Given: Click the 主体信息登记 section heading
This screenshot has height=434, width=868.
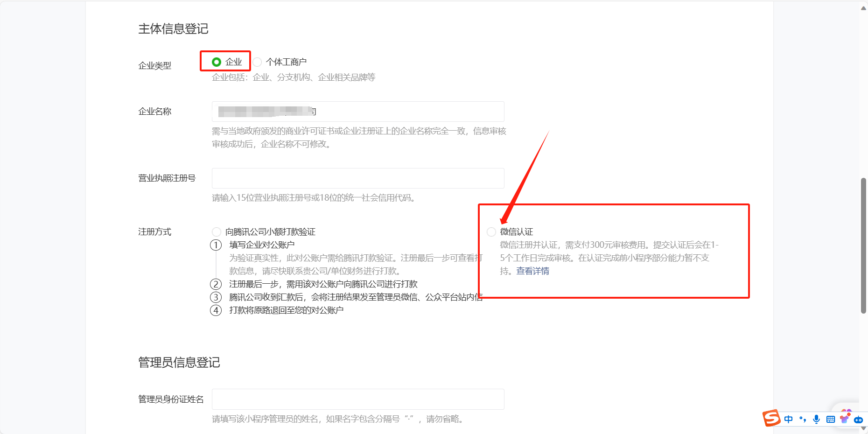Looking at the screenshot, I should point(173,29).
